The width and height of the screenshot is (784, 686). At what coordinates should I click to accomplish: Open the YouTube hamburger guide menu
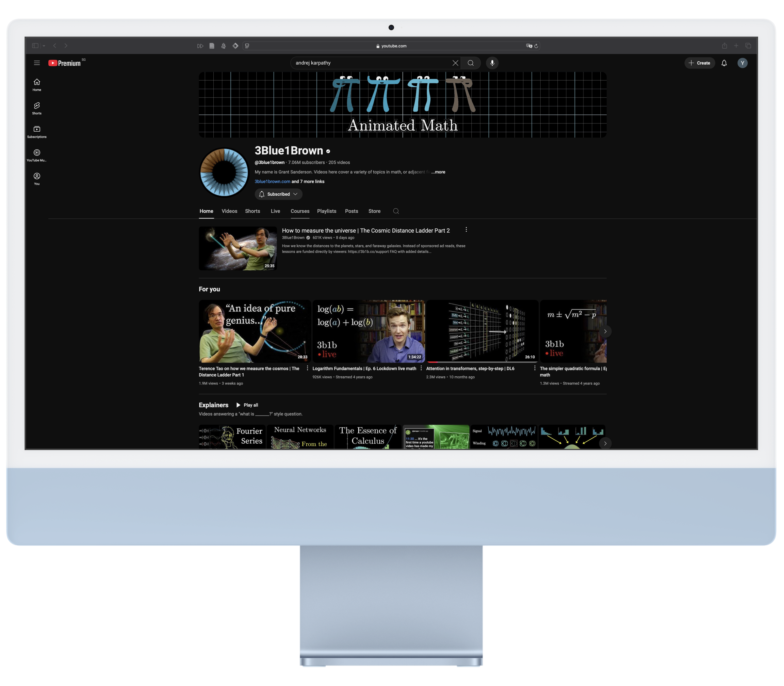[x=37, y=63]
